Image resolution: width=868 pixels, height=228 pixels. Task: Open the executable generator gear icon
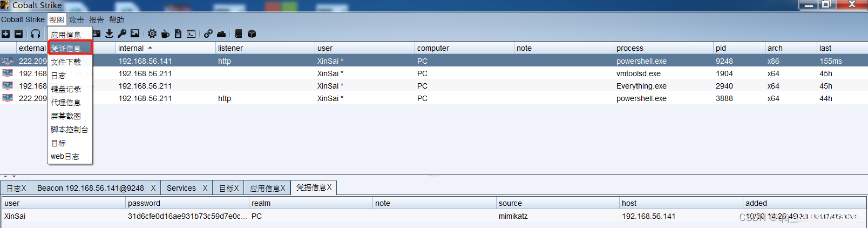(x=152, y=33)
